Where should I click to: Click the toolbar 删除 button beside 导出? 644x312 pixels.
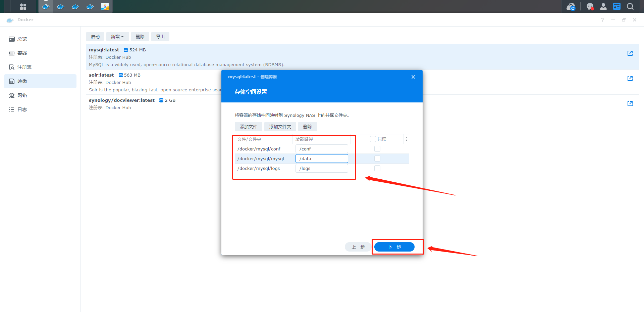coord(140,37)
